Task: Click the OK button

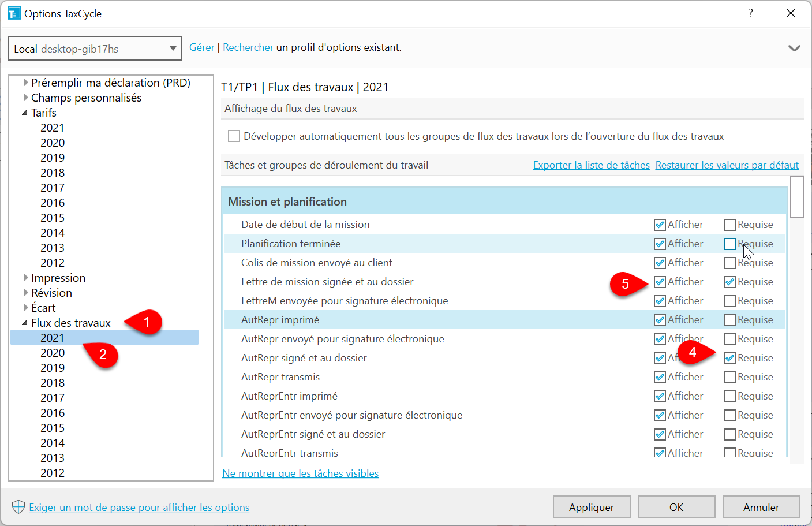Action: [676, 507]
